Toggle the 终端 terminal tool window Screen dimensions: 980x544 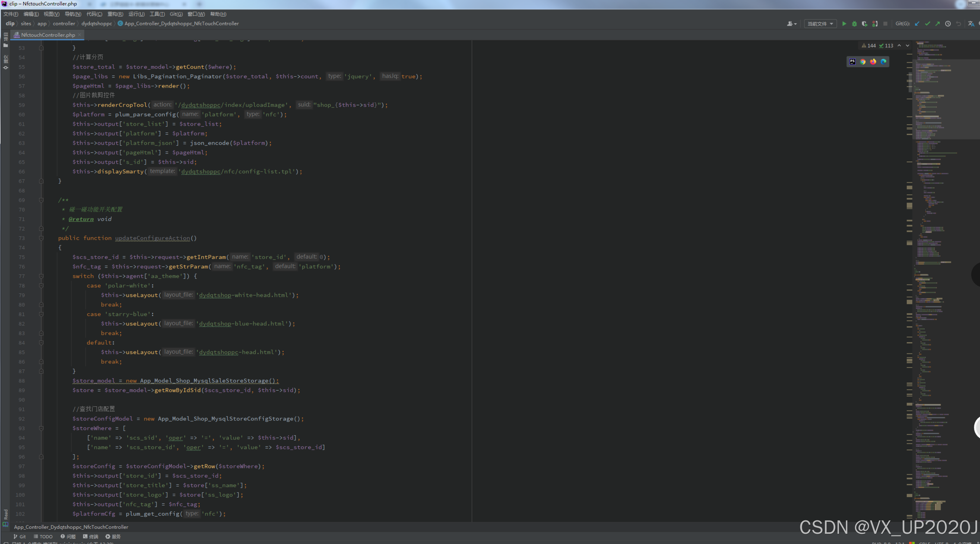(90, 536)
